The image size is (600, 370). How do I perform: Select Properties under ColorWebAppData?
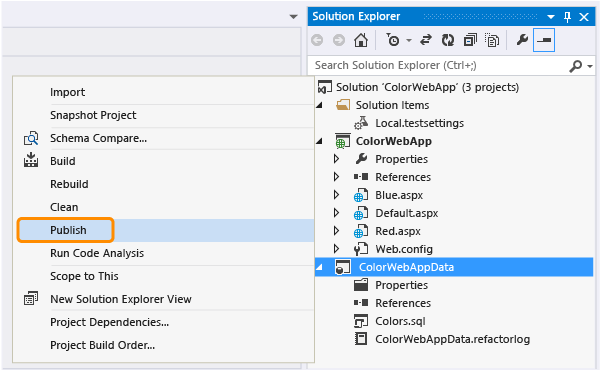[401, 285]
